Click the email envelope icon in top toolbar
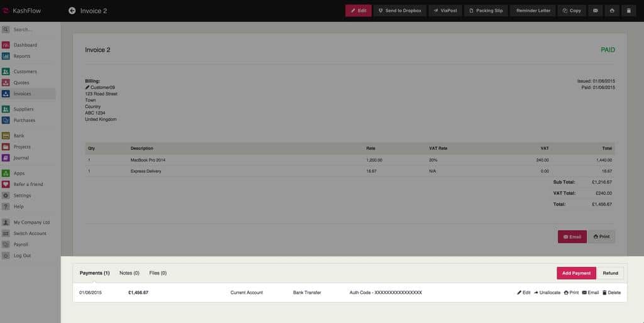This screenshot has height=323, width=644. pyautogui.click(x=595, y=11)
